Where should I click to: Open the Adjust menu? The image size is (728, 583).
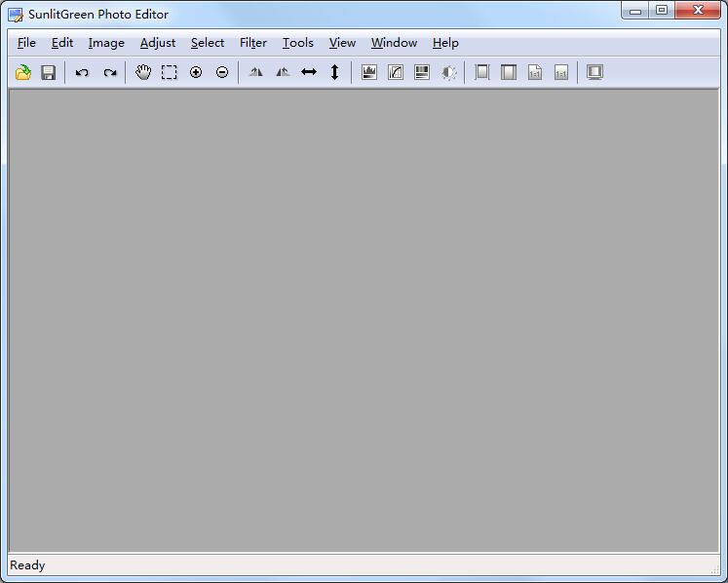pos(158,43)
